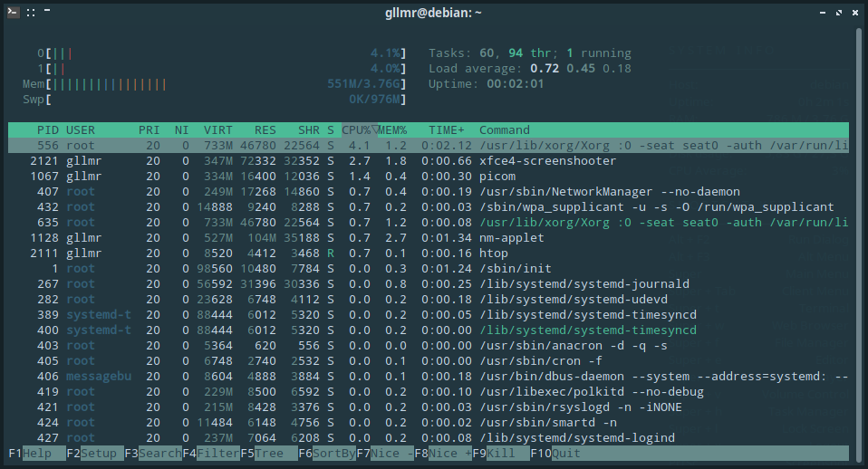Select the dbus-daemon process row
Screen dimensions: 868x469
point(429,377)
